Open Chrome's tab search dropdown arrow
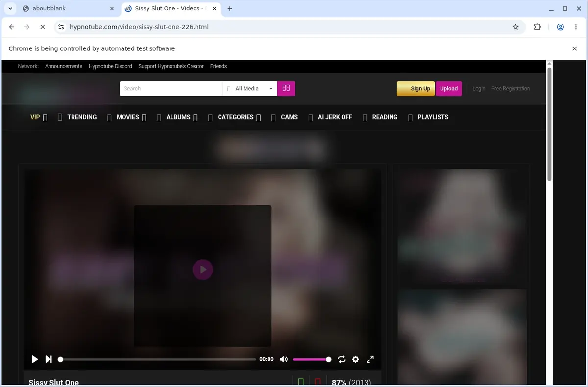The image size is (588, 387). pos(10,8)
